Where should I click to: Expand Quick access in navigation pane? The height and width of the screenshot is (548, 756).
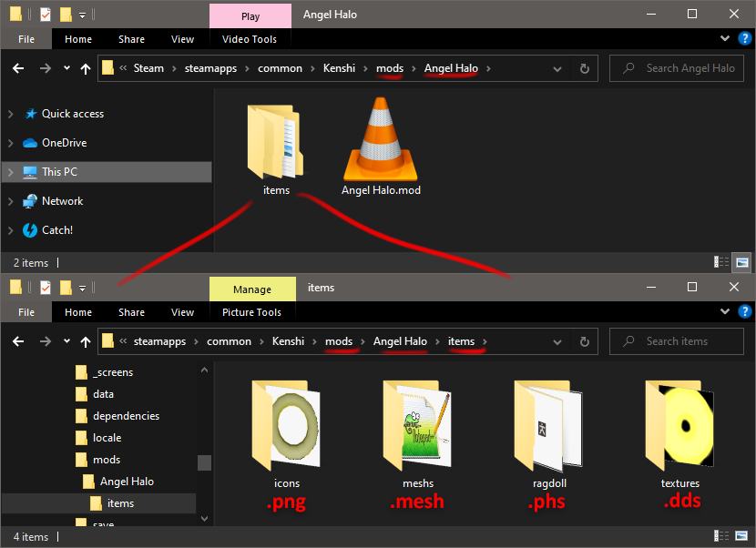(x=11, y=114)
